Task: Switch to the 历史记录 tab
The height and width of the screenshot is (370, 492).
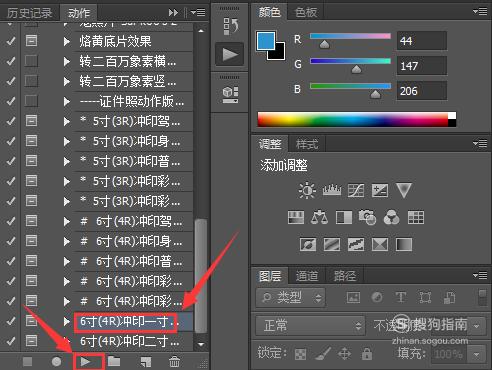Action: [x=30, y=13]
